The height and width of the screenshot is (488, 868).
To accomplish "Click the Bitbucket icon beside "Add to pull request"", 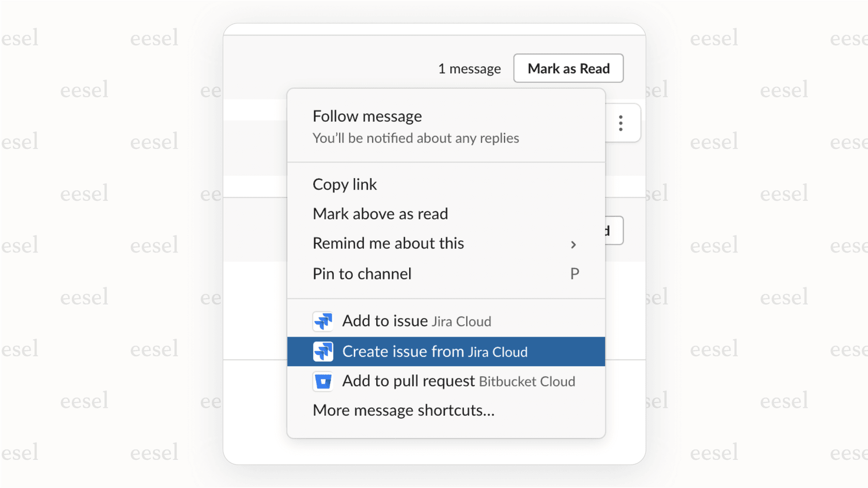I will tap(323, 382).
